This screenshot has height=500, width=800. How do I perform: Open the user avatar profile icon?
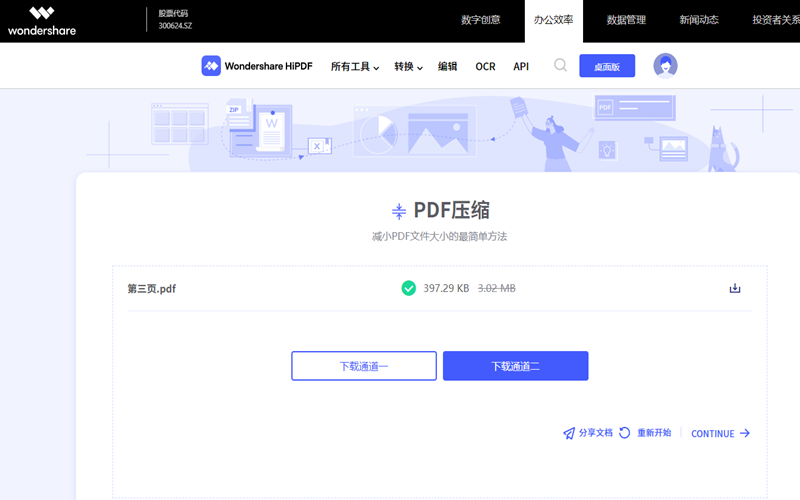(665, 66)
